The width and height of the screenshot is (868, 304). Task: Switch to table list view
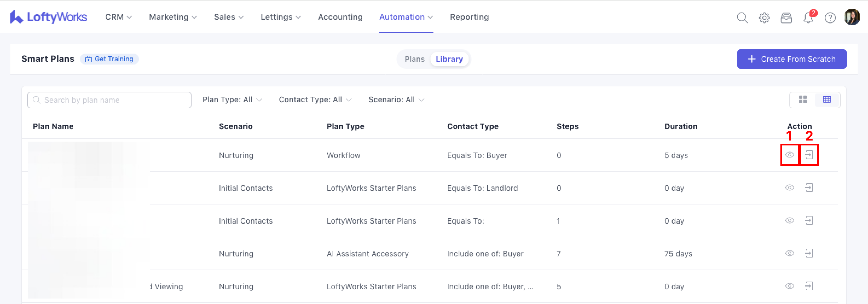pyautogui.click(x=827, y=100)
